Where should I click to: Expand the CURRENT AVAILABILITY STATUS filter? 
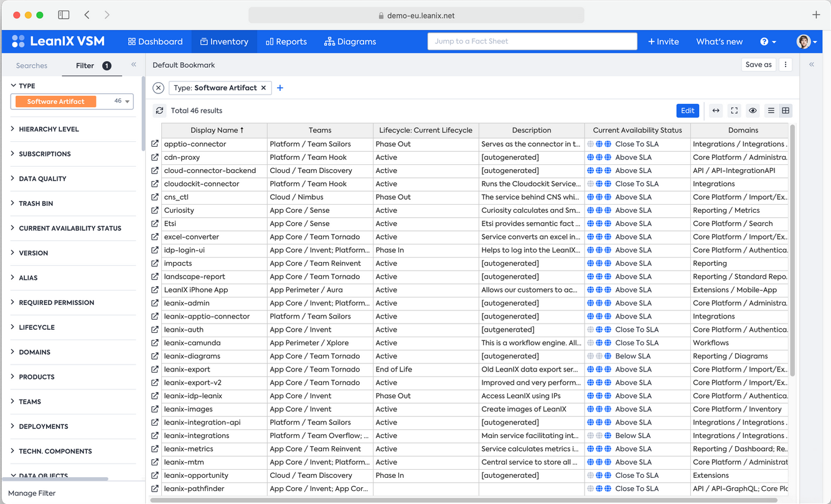pyautogui.click(x=66, y=228)
